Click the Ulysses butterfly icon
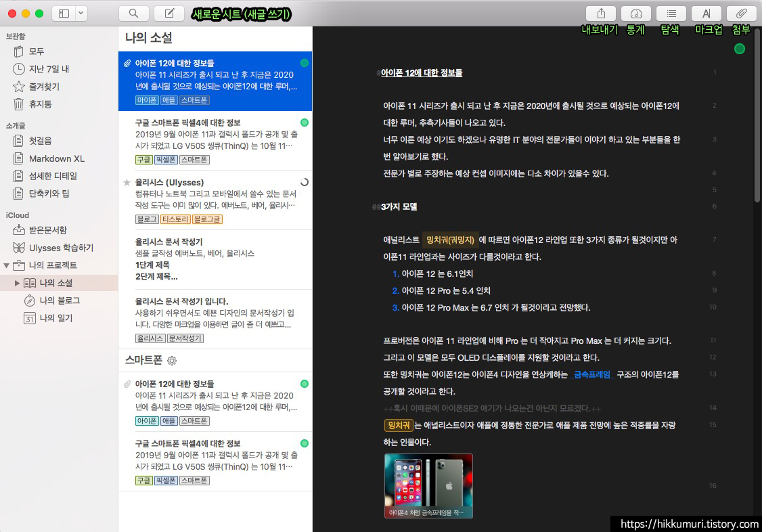This screenshot has height=532, width=762. (19, 248)
